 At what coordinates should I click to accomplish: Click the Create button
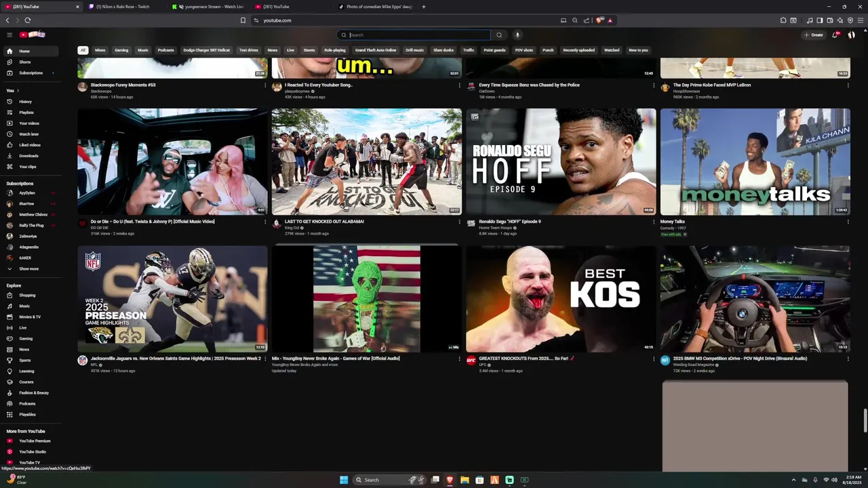pos(813,35)
